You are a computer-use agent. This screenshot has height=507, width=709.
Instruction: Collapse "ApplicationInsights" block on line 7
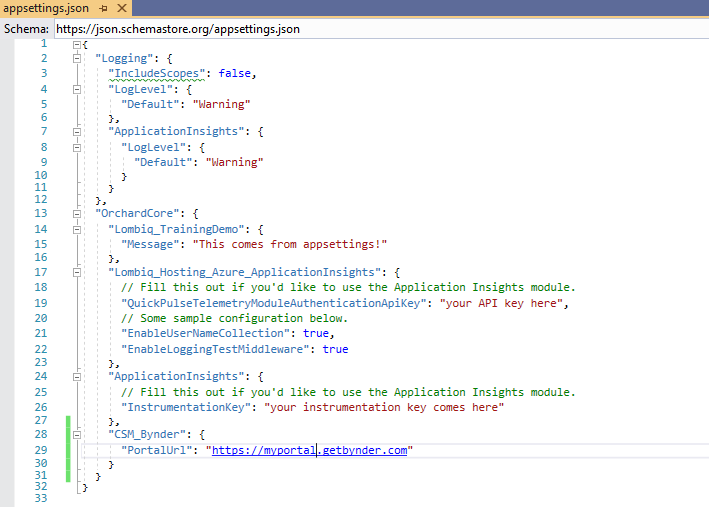click(77, 132)
